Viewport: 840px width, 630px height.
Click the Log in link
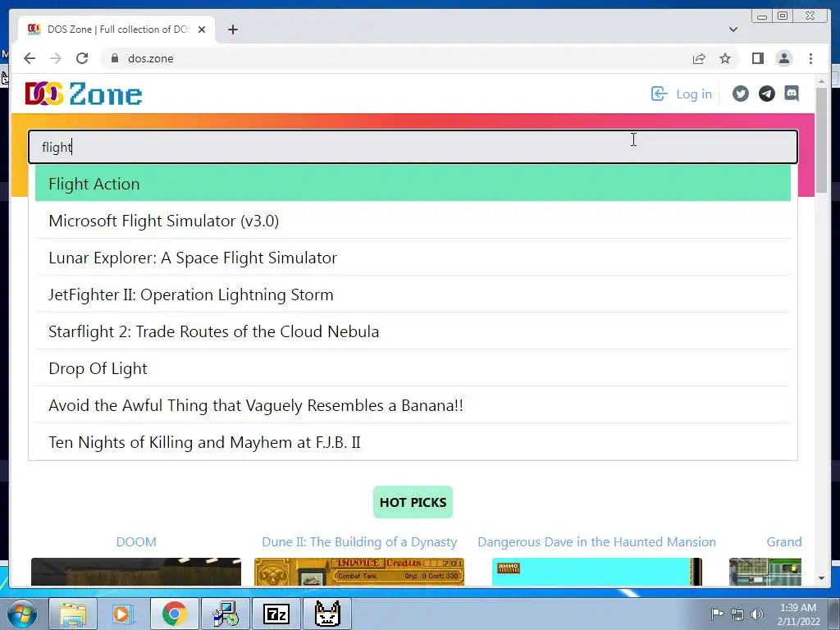pyautogui.click(x=694, y=94)
